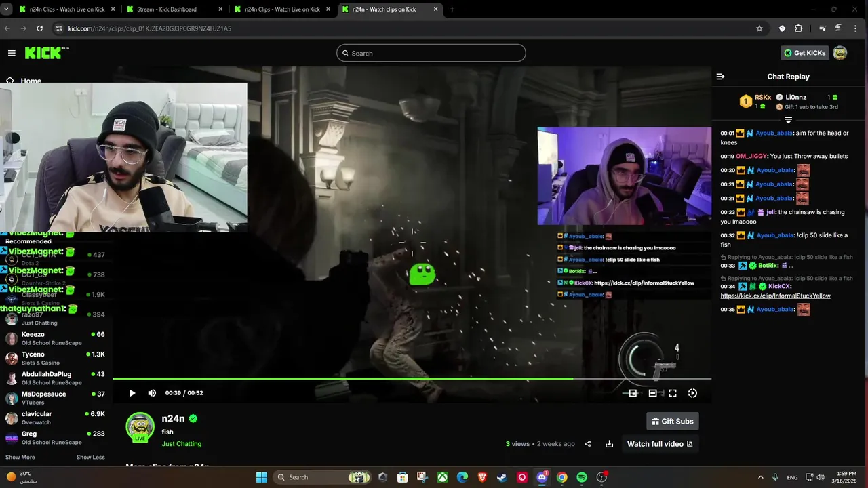Click the n24n channel name
868x488 pixels.
(173, 418)
